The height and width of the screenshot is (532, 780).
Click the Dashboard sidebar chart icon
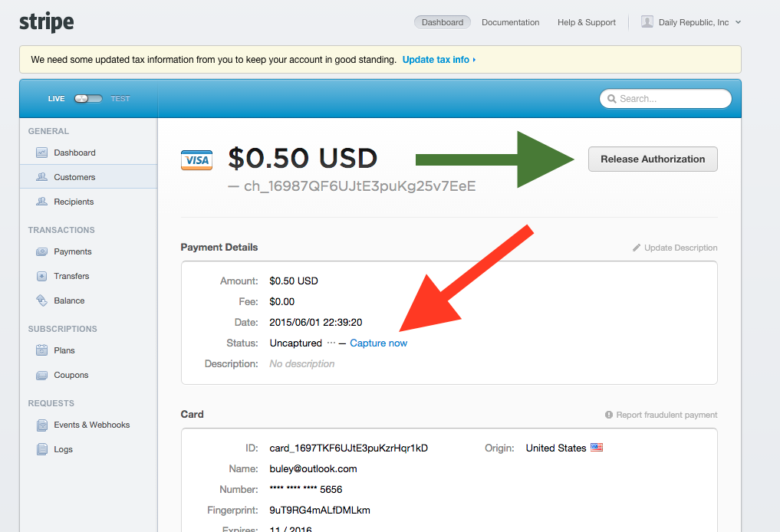[x=41, y=153]
